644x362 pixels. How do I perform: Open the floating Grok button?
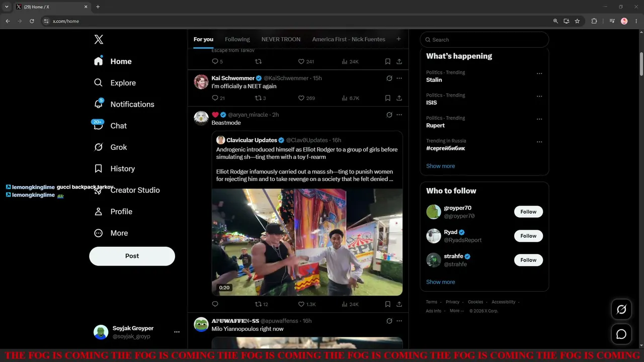[621, 310]
